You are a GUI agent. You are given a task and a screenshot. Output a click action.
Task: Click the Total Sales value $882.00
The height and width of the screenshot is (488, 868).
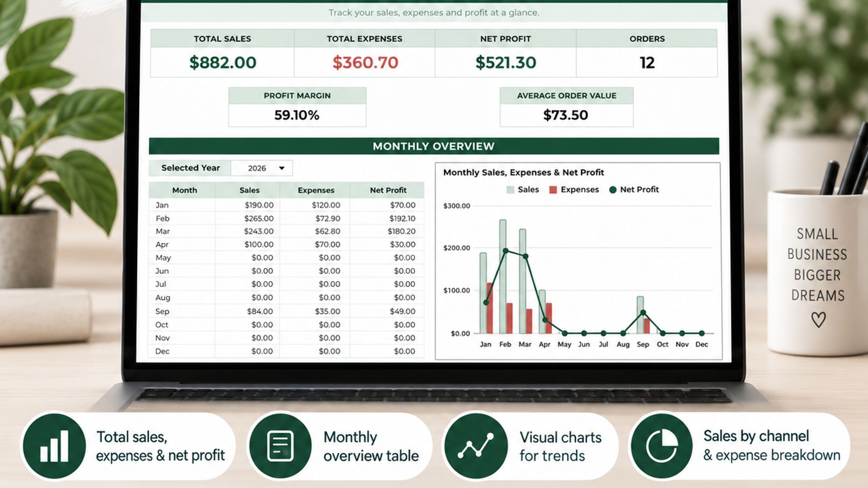tap(222, 63)
